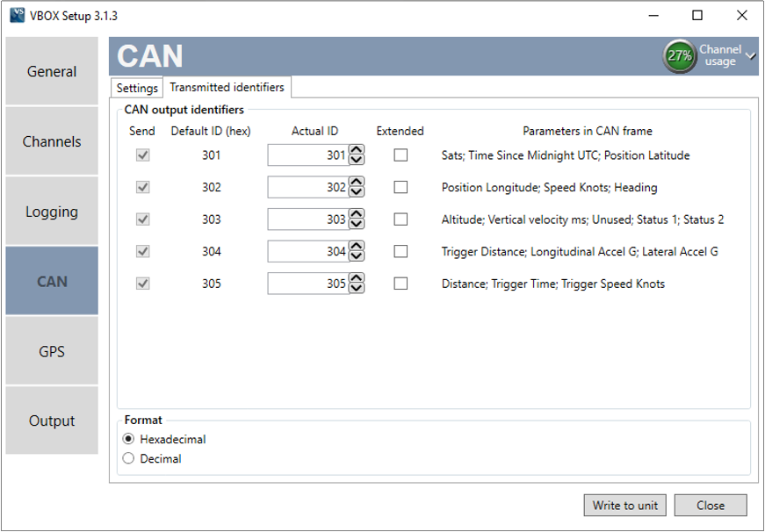The height and width of the screenshot is (532, 765).
Task: Click 'Sats; Time Since Midnight UTC; Position Latitude' text
Action: (x=566, y=155)
